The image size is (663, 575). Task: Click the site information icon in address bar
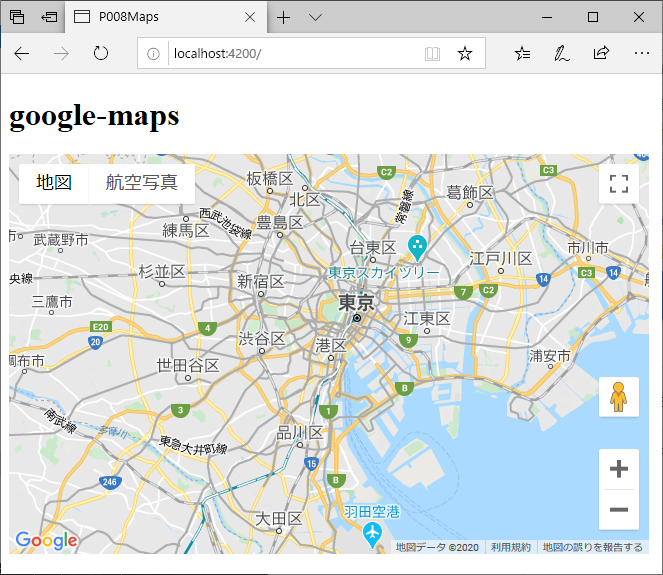(x=153, y=54)
